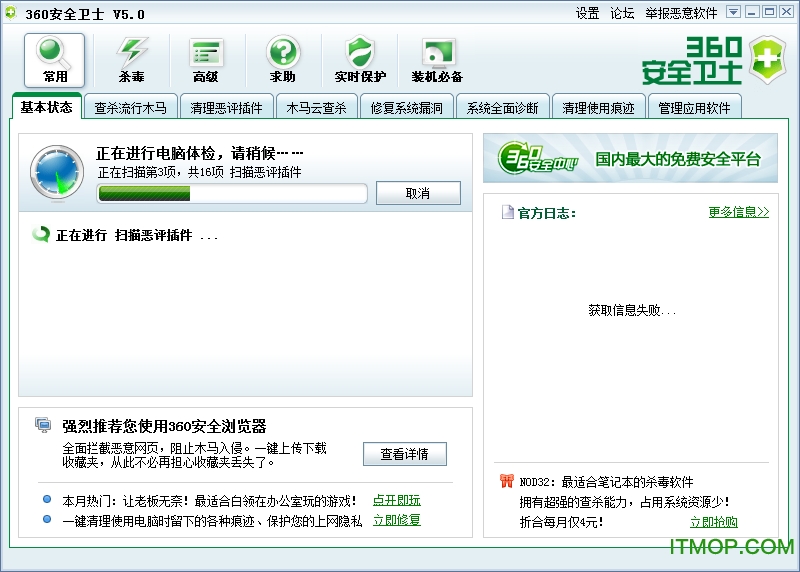Switch to the 基本状态 tab
The image size is (800, 572).
click(x=46, y=107)
